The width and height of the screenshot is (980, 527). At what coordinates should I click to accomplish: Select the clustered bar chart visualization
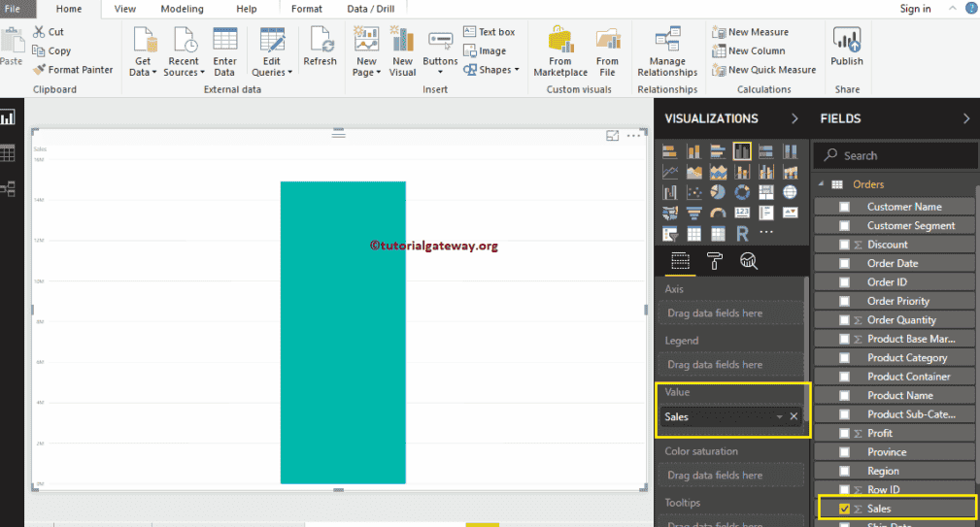[x=718, y=151]
